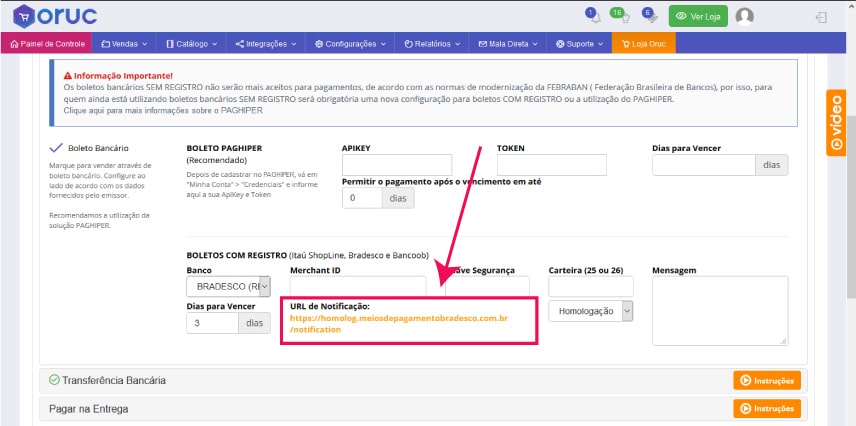Click the Carteira (25 ou 26) field

click(591, 286)
